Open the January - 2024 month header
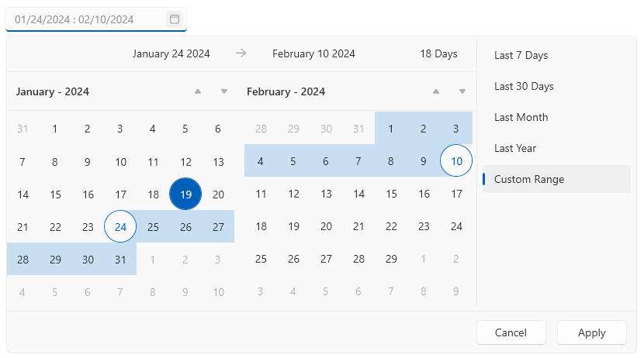 53,91
